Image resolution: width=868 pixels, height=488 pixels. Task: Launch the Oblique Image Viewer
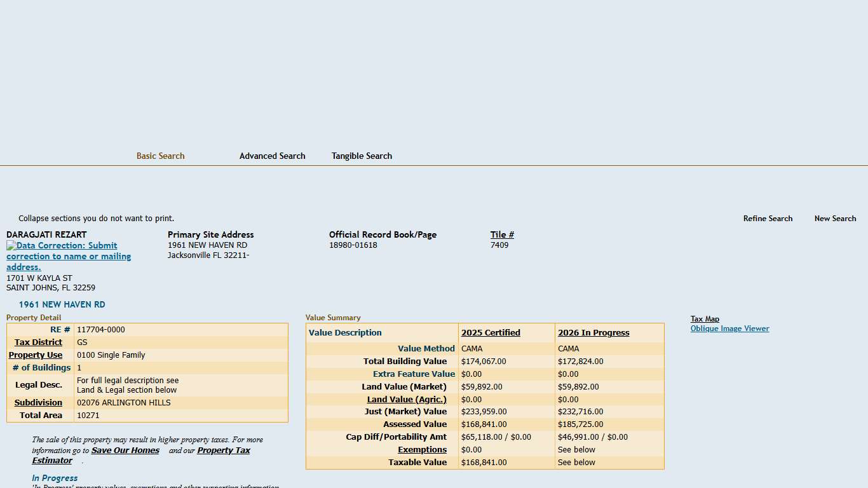[729, 329]
